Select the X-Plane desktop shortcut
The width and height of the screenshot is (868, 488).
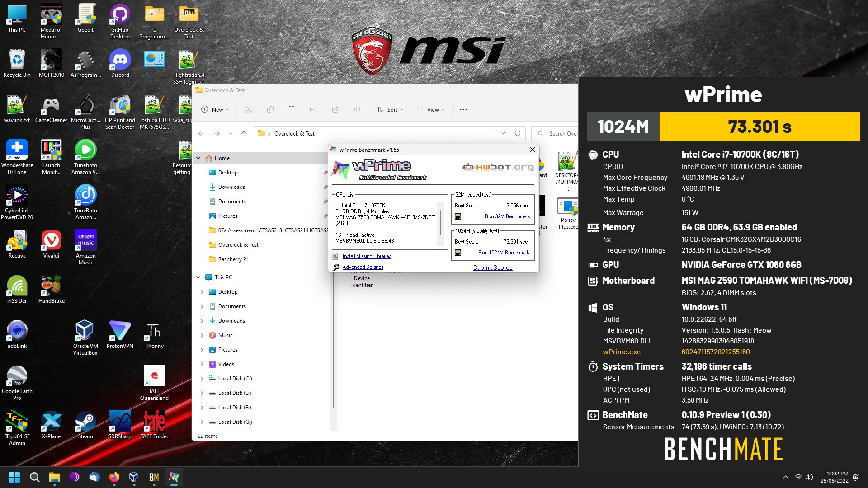51,425
